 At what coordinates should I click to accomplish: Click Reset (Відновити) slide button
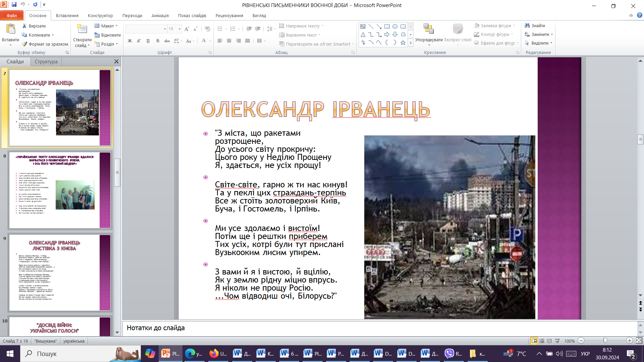click(x=107, y=35)
